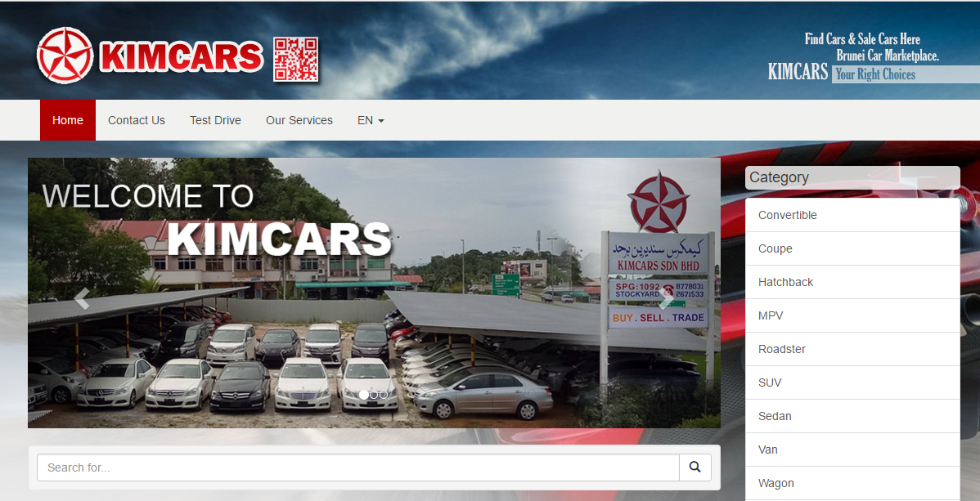This screenshot has height=501, width=980.
Task: Open Our Services menu item
Action: [299, 120]
